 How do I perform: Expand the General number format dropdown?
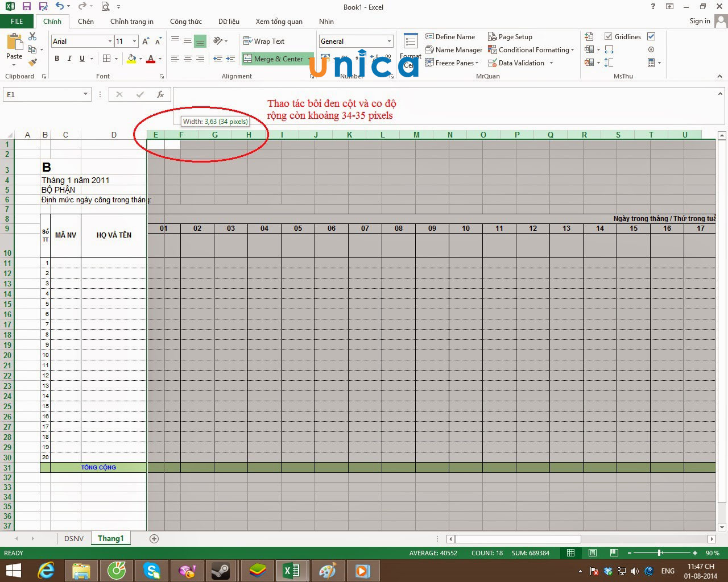(x=389, y=41)
